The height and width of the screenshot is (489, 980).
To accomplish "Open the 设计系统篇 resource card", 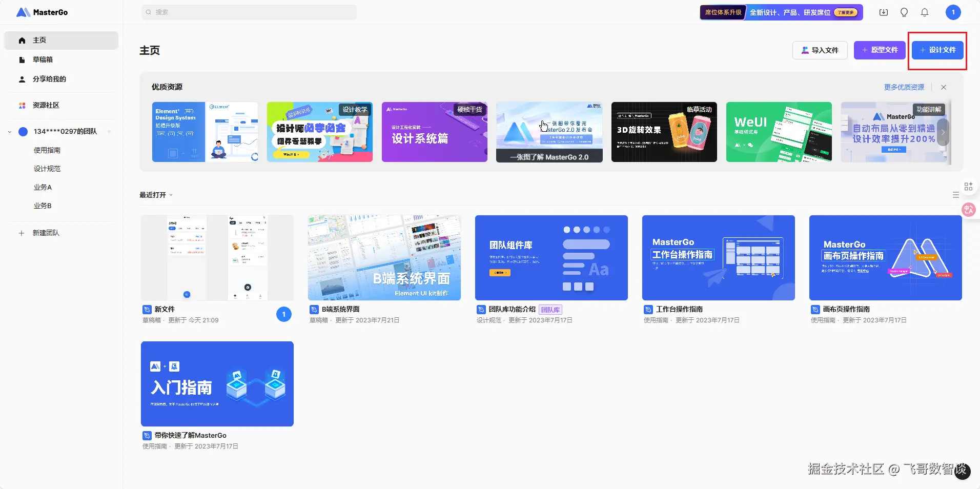I will pos(435,132).
